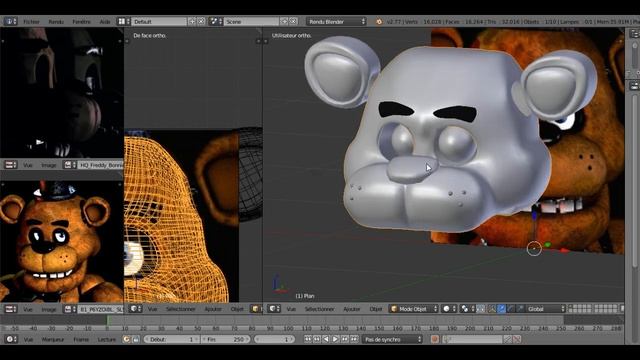Open Vue menu in right 3D view
This screenshot has width=640, height=360.
(x=291, y=309)
